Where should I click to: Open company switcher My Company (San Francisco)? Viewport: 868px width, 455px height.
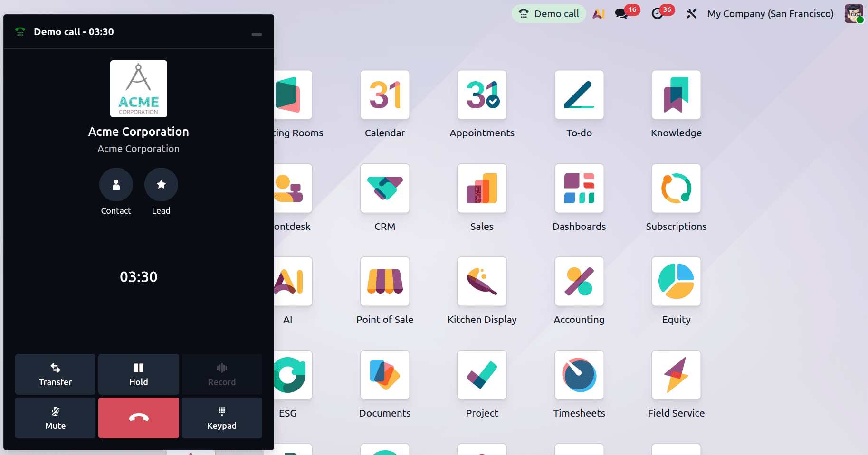pyautogui.click(x=770, y=14)
